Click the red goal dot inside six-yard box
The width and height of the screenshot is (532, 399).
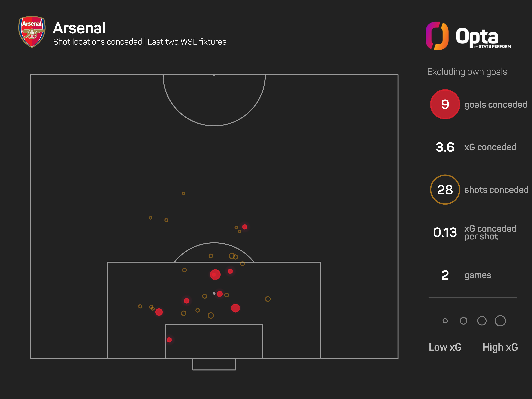(x=169, y=340)
